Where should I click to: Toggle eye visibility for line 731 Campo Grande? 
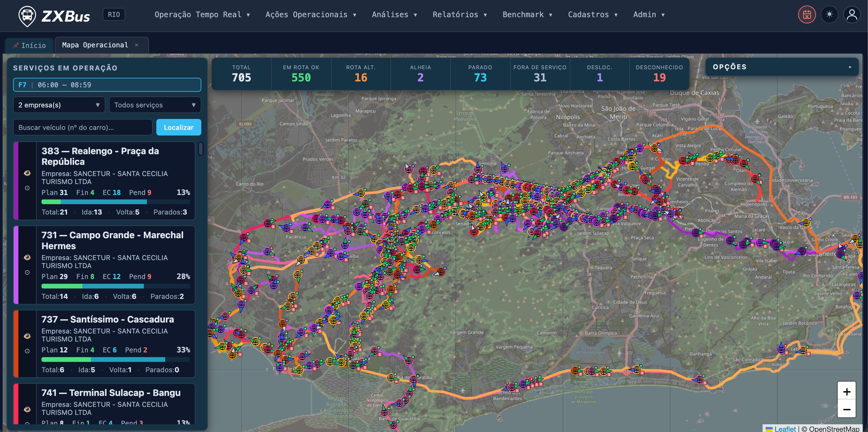tap(27, 257)
